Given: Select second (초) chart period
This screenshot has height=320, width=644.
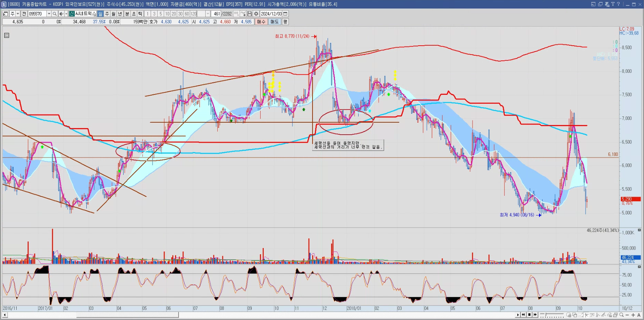Looking at the screenshot, I should pyautogui.click(x=134, y=14).
